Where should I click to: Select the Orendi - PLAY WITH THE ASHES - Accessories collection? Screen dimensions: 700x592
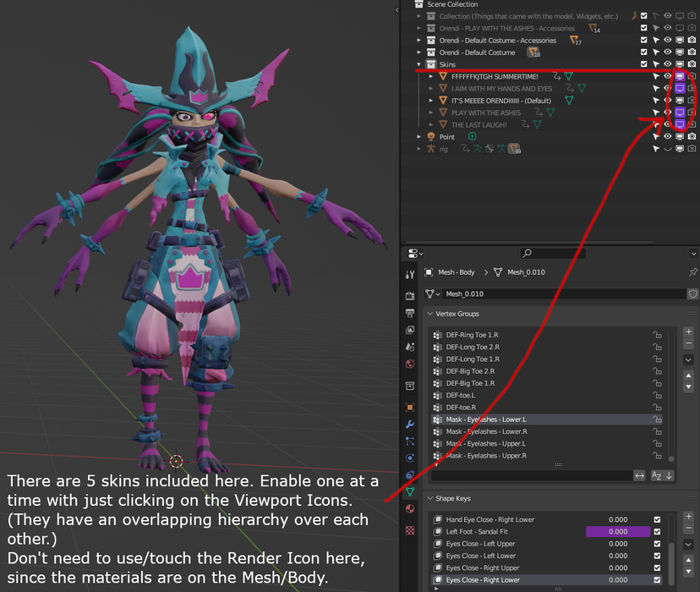point(506,28)
